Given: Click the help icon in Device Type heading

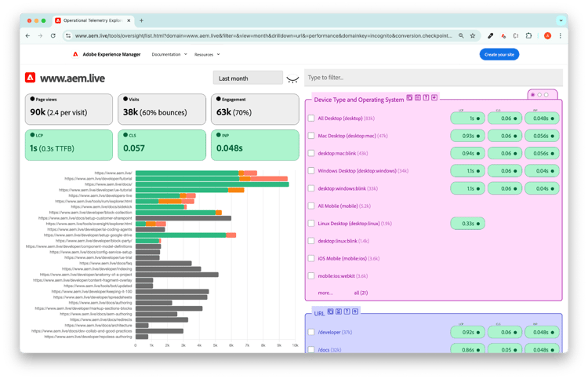Looking at the screenshot, I should (x=426, y=98).
